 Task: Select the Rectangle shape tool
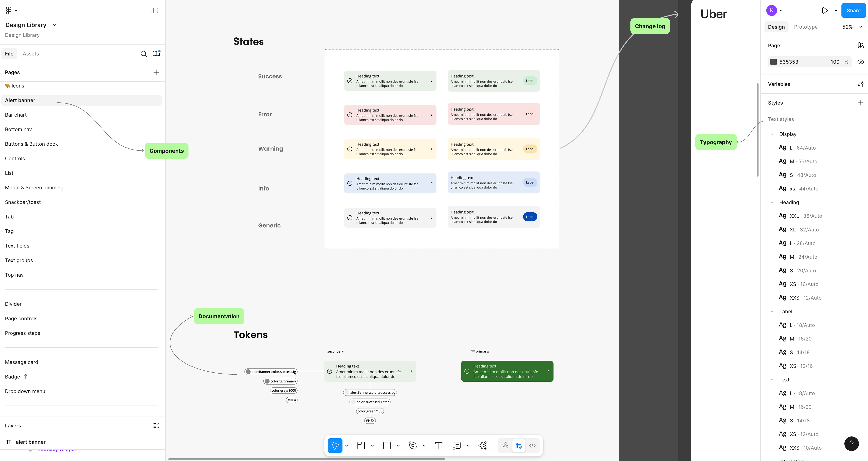click(387, 446)
